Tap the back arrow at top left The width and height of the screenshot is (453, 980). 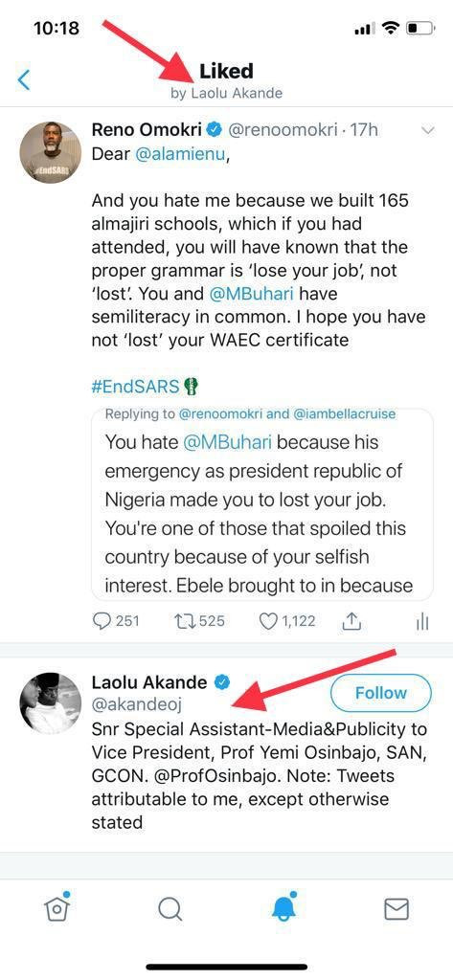[x=24, y=80]
